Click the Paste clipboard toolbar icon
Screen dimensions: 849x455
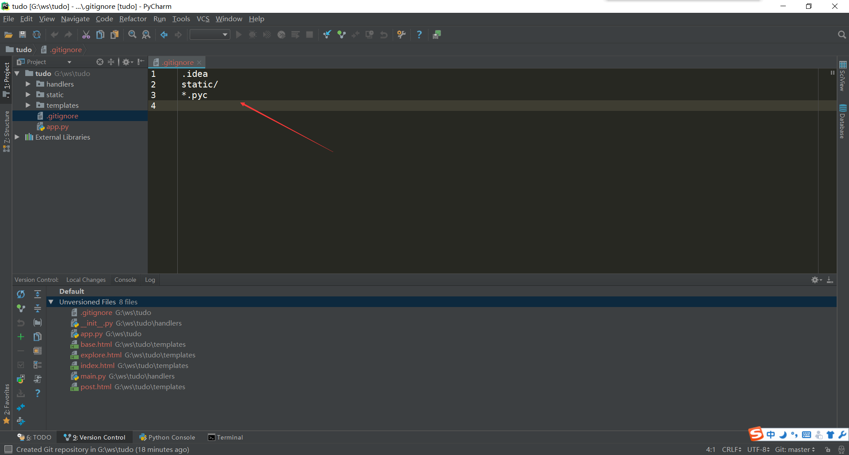click(x=114, y=35)
